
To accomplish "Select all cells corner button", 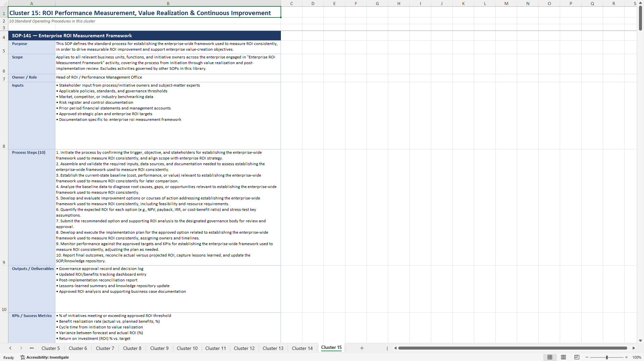I will 4,3.
